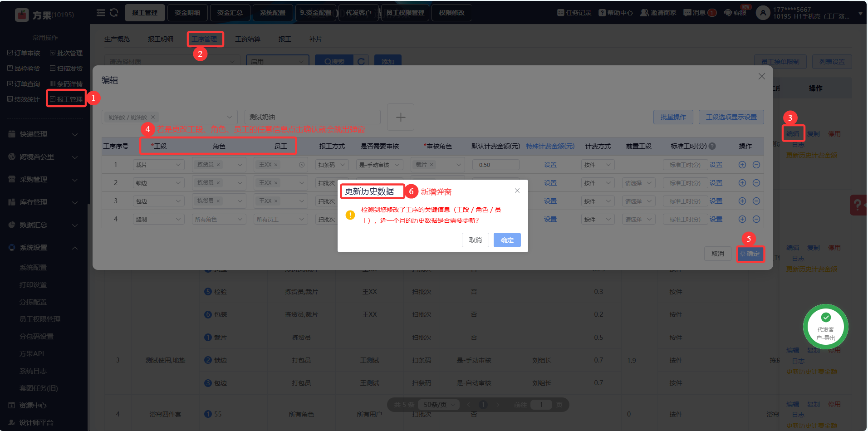Click the 员工接单限制 button
The height and width of the screenshot is (431, 868).
click(780, 62)
